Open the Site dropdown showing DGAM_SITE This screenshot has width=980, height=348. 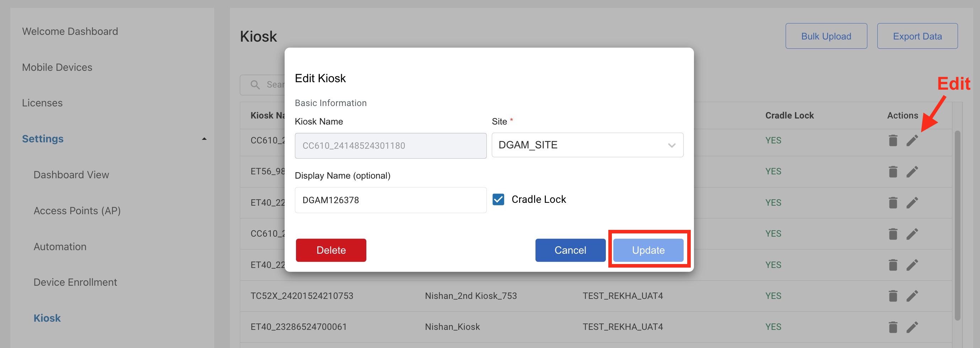pos(587,145)
